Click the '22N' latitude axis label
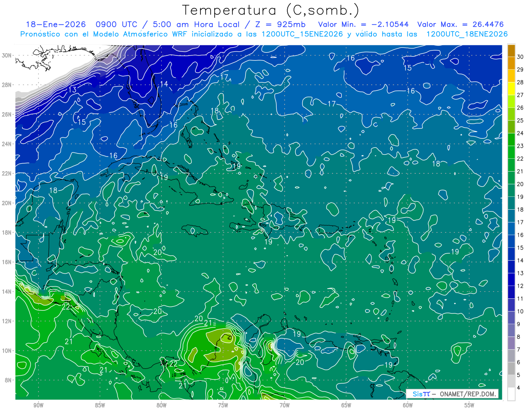Image resolution: width=532 pixels, height=411 pixels. pyautogui.click(x=8, y=173)
